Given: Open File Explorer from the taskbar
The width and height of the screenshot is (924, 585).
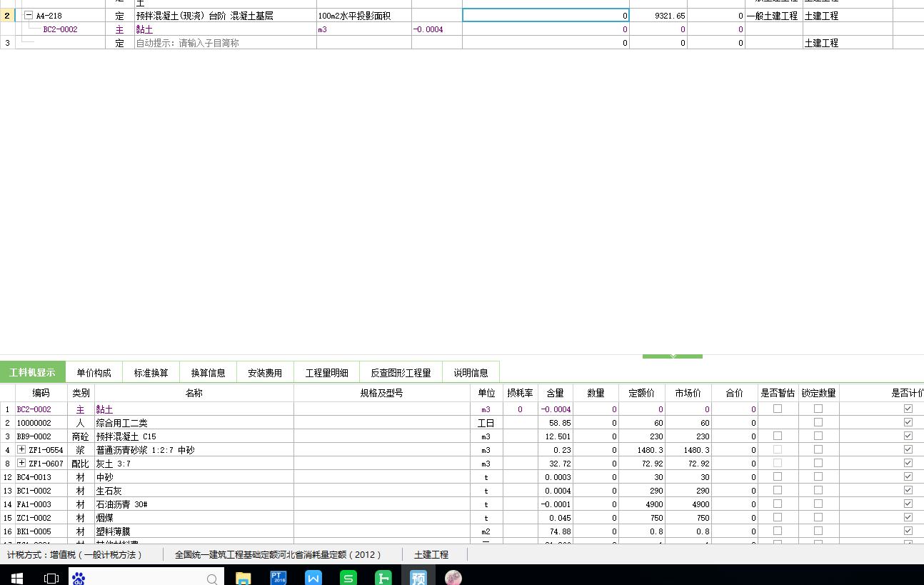Looking at the screenshot, I should (x=243, y=578).
